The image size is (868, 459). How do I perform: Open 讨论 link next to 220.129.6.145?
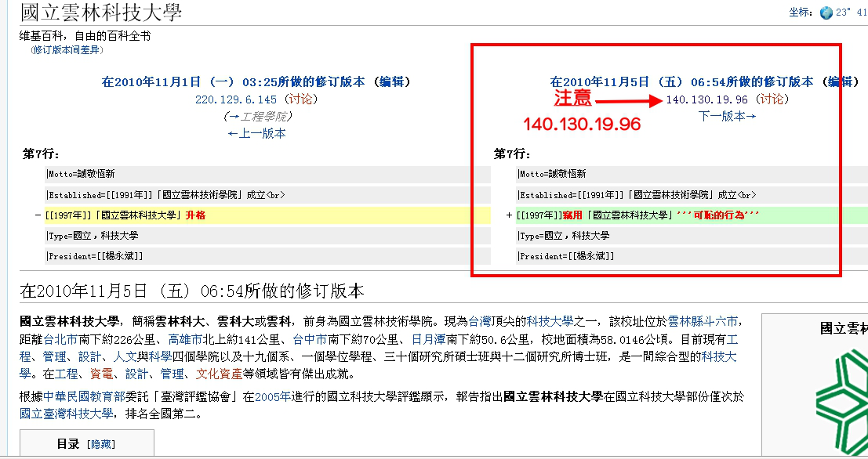[x=300, y=99]
